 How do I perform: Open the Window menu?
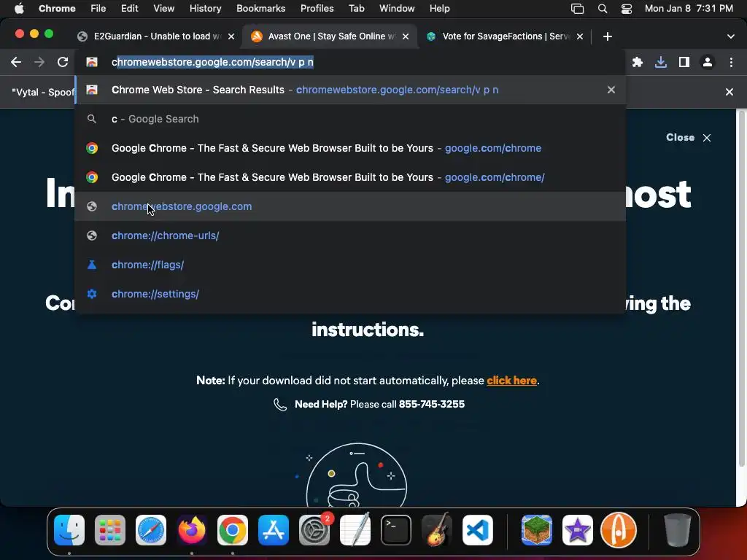(397, 9)
